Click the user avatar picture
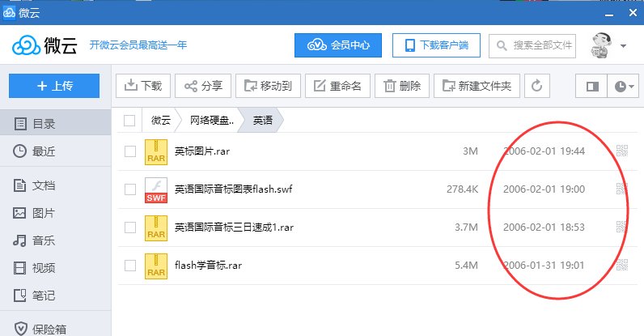The image size is (644, 336). click(600, 45)
